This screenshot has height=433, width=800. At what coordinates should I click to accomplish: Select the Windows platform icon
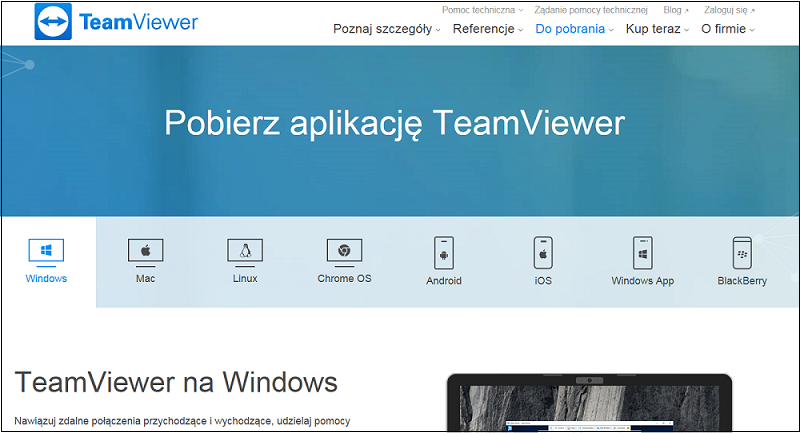[46, 252]
